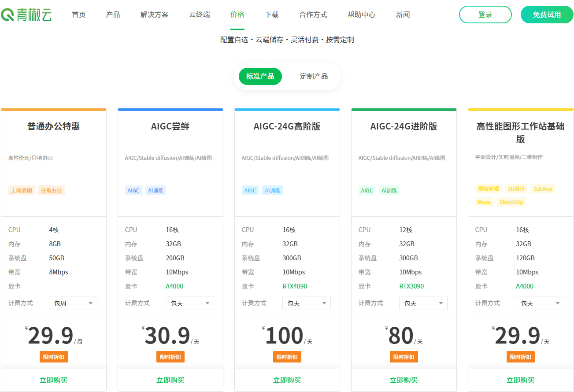Select the 价格 nav item
This screenshot has width=574, height=392.
tap(237, 15)
